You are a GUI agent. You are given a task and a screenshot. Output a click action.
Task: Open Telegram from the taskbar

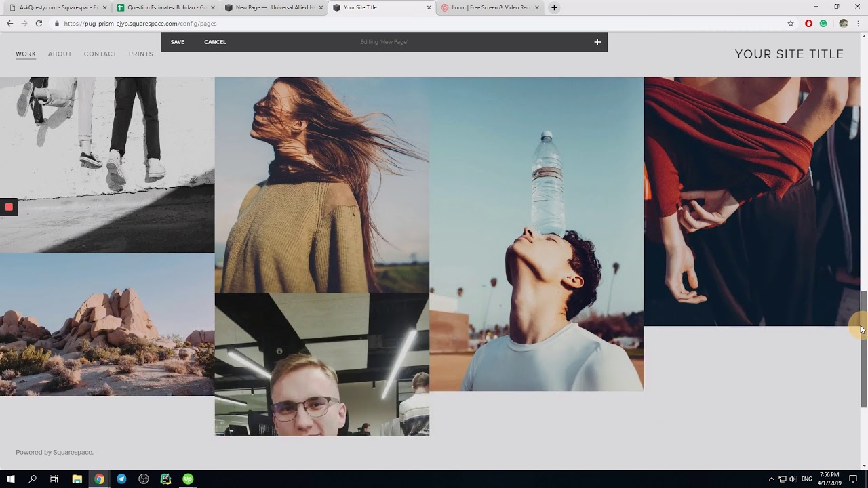pyautogui.click(x=121, y=479)
